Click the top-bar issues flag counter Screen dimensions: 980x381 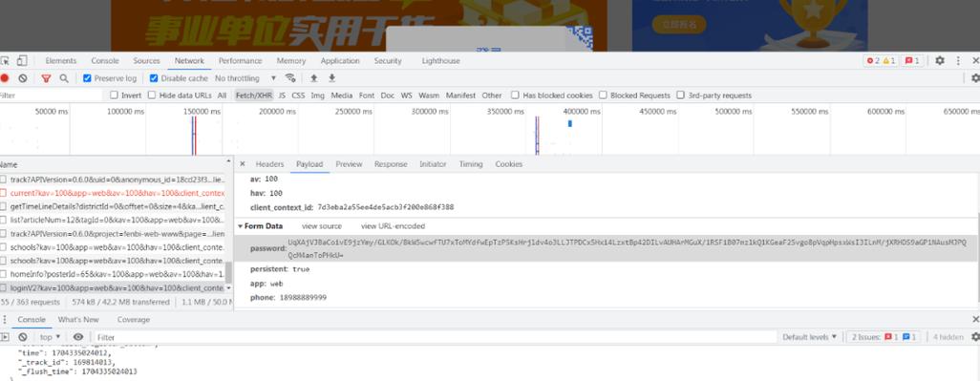tap(912, 60)
